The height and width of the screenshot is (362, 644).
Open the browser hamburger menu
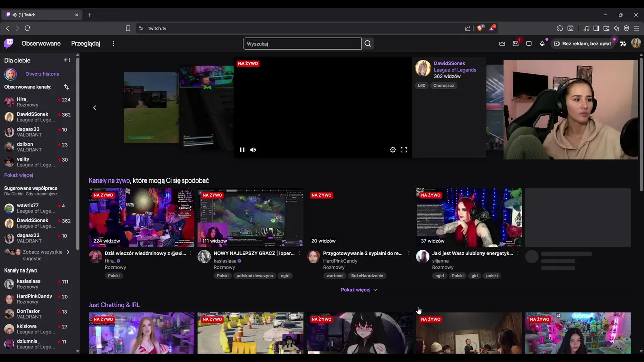[x=636, y=28]
